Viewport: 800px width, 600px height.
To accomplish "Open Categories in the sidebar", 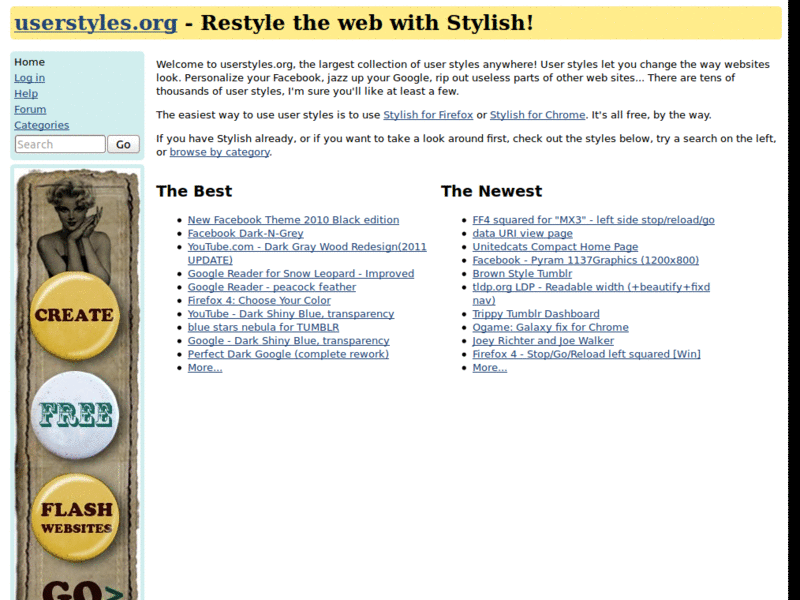I will (41, 126).
